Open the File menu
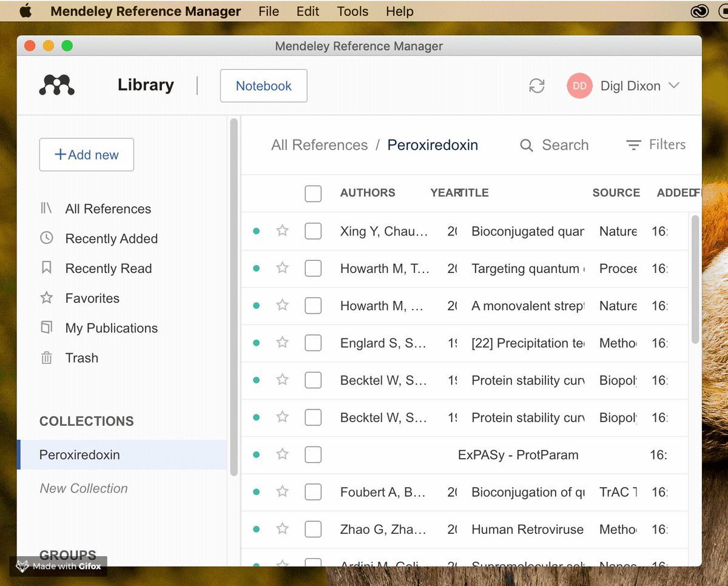728x586 pixels. (x=269, y=11)
